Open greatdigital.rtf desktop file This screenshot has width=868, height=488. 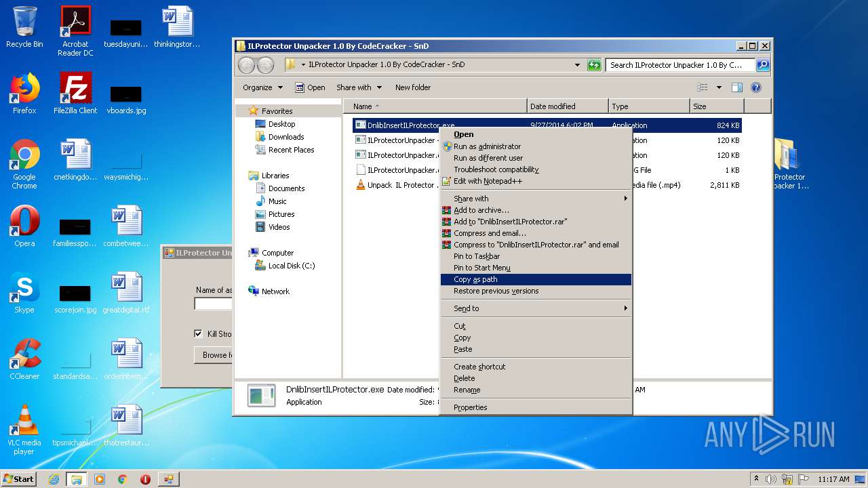[126, 293]
